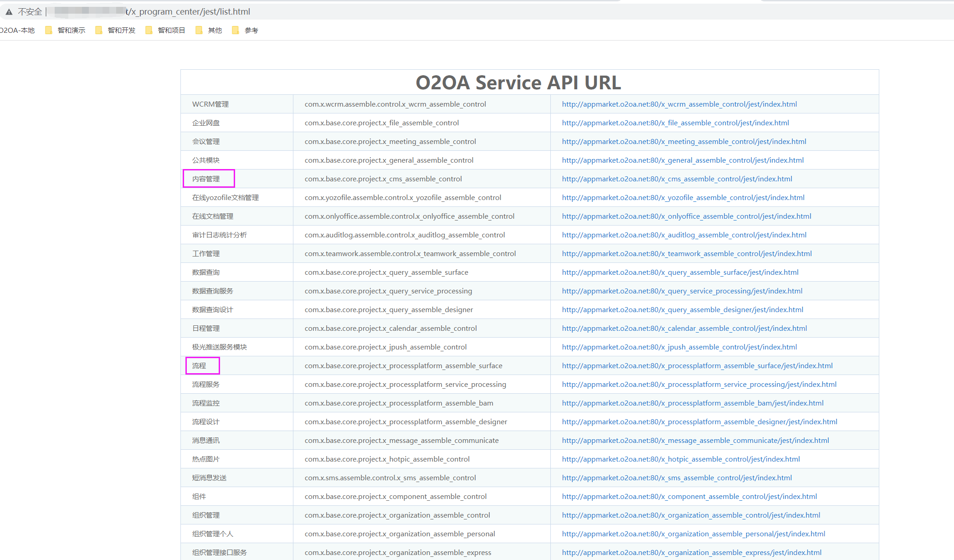Viewport: 954px width, 560px height.
Task: Open the x_calendar_assemble_control link
Action: tap(684, 329)
